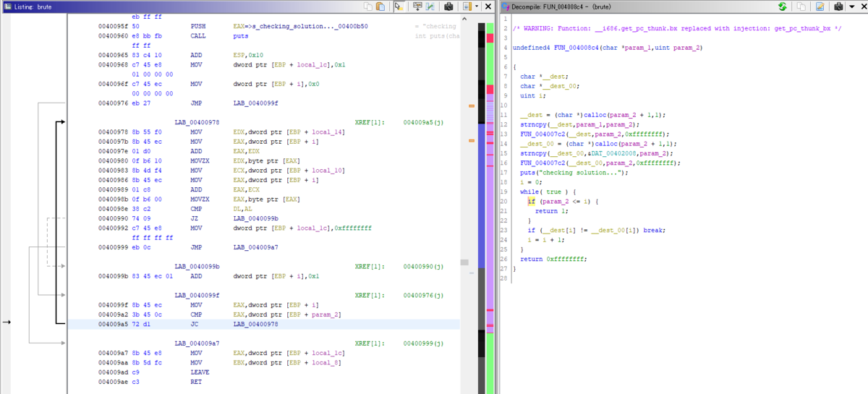
Task: Open the Listing field format dropdown arrow
Action: 475,7
